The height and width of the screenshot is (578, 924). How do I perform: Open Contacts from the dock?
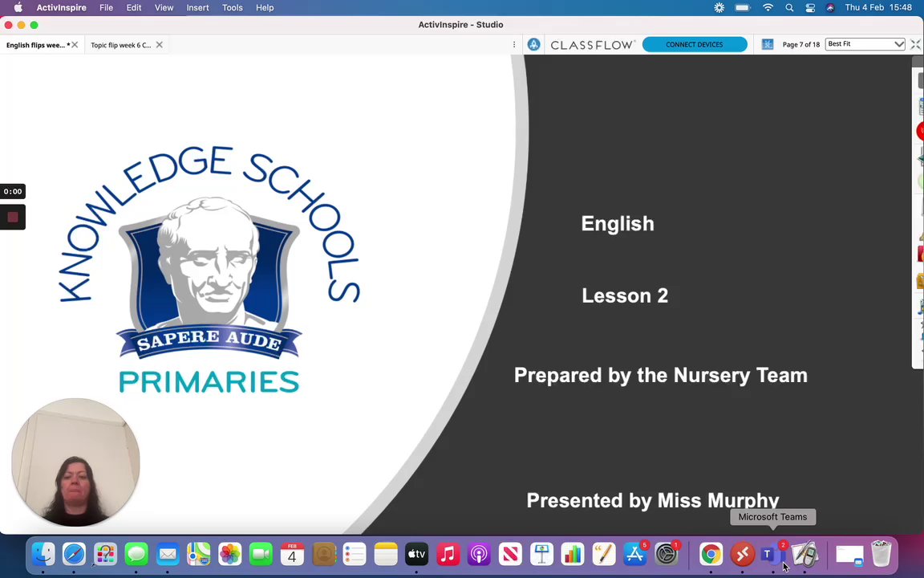click(323, 555)
